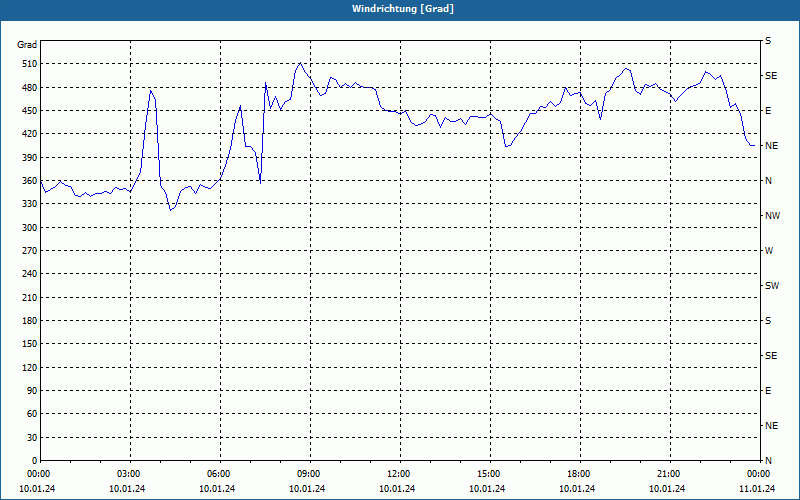Click the 09:00 time axis label
The width and height of the screenshot is (800, 500).
309,474
